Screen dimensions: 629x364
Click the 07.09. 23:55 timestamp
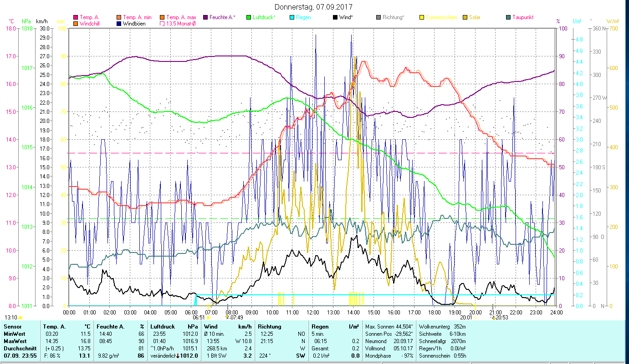click(x=20, y=356)
